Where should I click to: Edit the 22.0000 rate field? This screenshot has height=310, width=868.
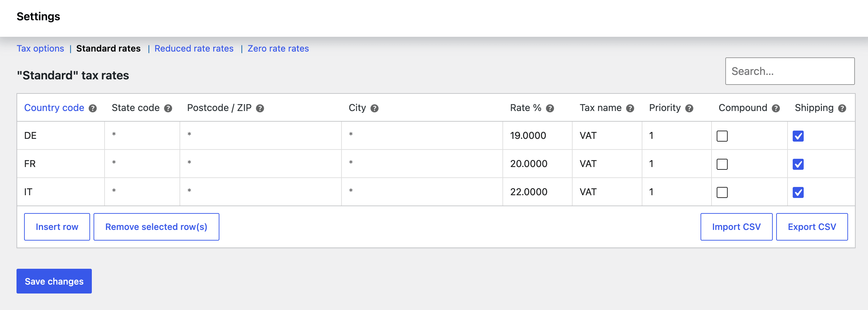pyautogui.click(x=538, y=192)
